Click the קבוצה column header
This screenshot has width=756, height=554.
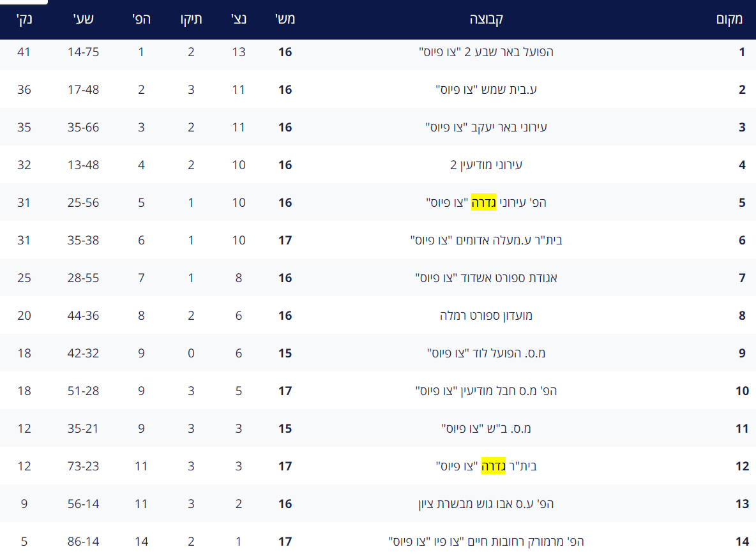(x=487, y=19)
